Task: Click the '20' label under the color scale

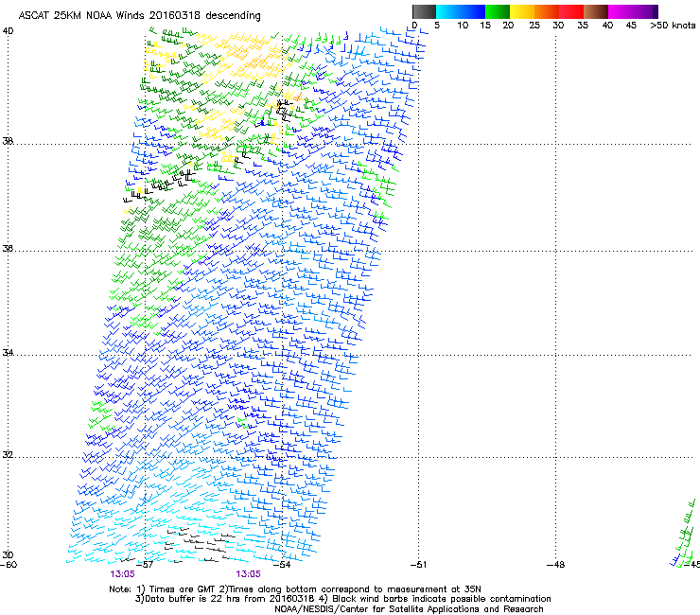Action: tap(508, 26)
